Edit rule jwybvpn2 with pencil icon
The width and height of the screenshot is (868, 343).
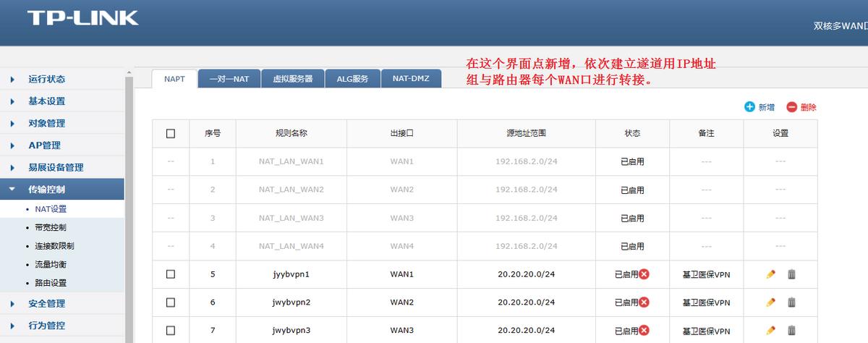click(x=770, y=302)
